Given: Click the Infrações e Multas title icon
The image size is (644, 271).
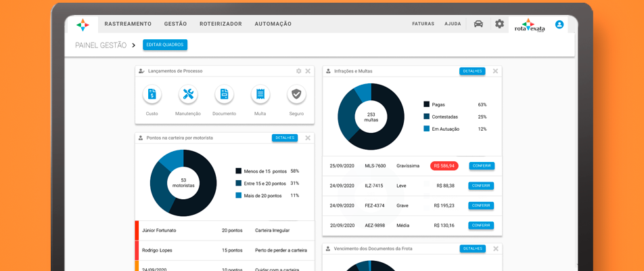Looking at the screenshot, I should point(328,71).
